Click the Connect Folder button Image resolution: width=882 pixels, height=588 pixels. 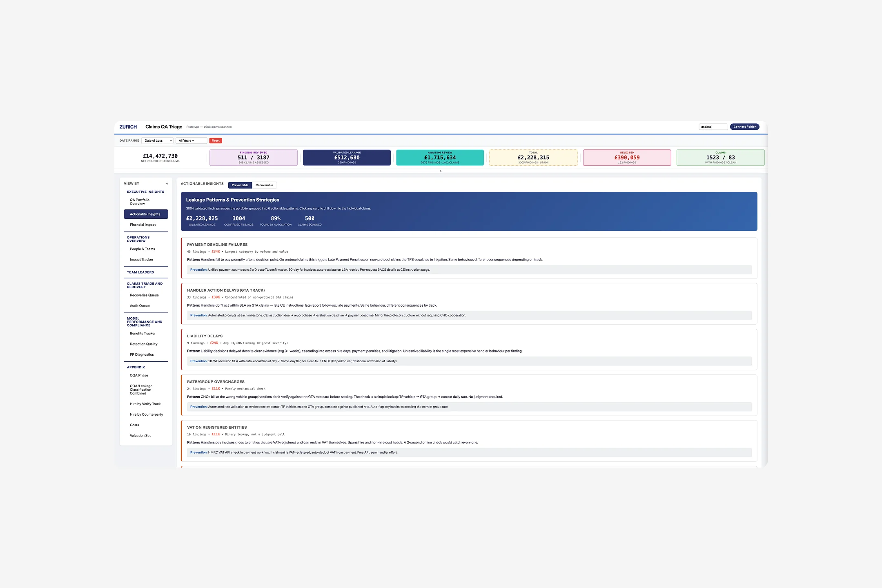pyautogui.click(x=744, y=127)
